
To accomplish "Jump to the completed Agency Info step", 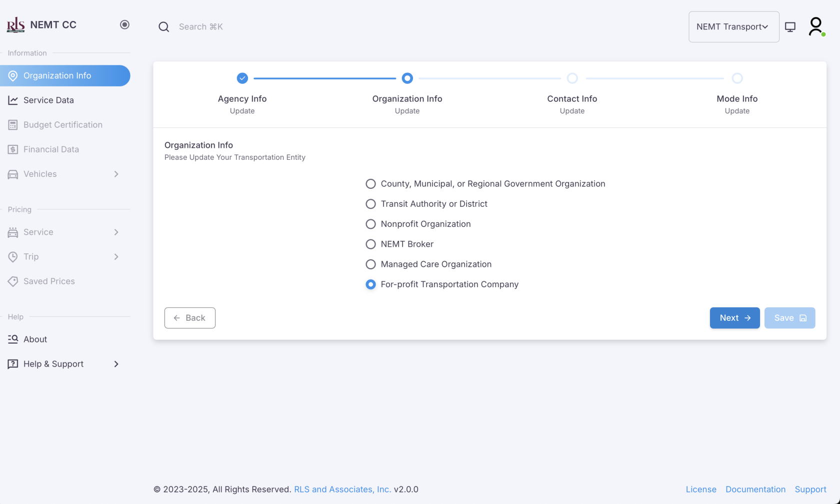I will [242, 78].
